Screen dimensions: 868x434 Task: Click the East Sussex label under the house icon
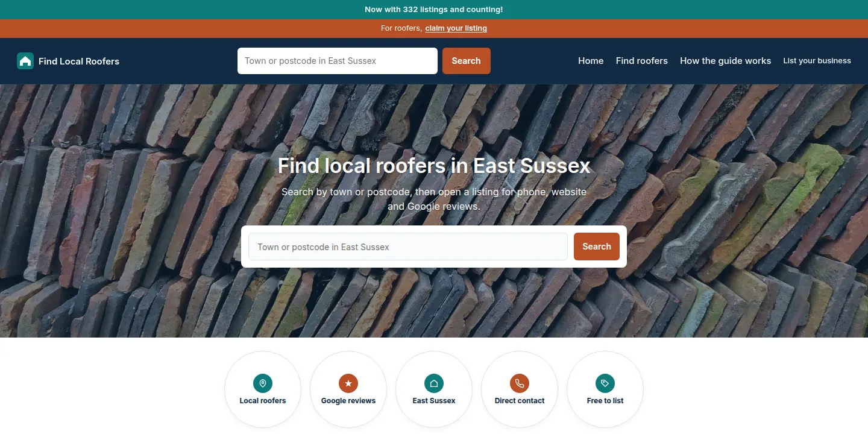(434, 401)
